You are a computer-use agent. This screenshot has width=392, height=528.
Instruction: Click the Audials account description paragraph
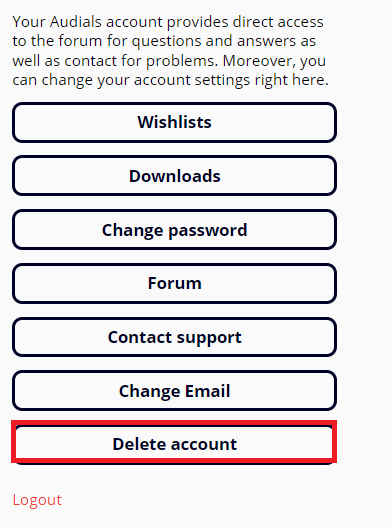point(170,51)
